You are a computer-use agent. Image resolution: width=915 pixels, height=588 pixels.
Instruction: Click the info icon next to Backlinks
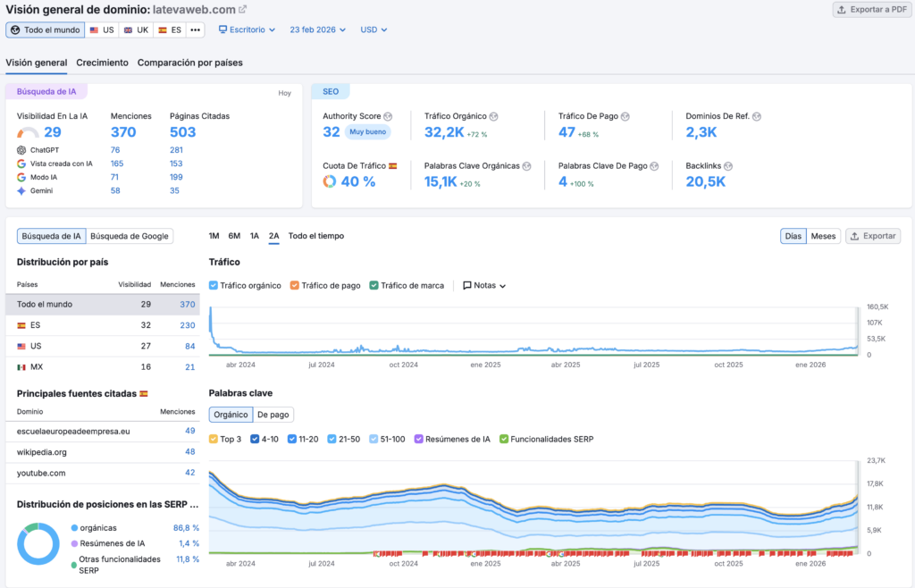pos(728,166)
